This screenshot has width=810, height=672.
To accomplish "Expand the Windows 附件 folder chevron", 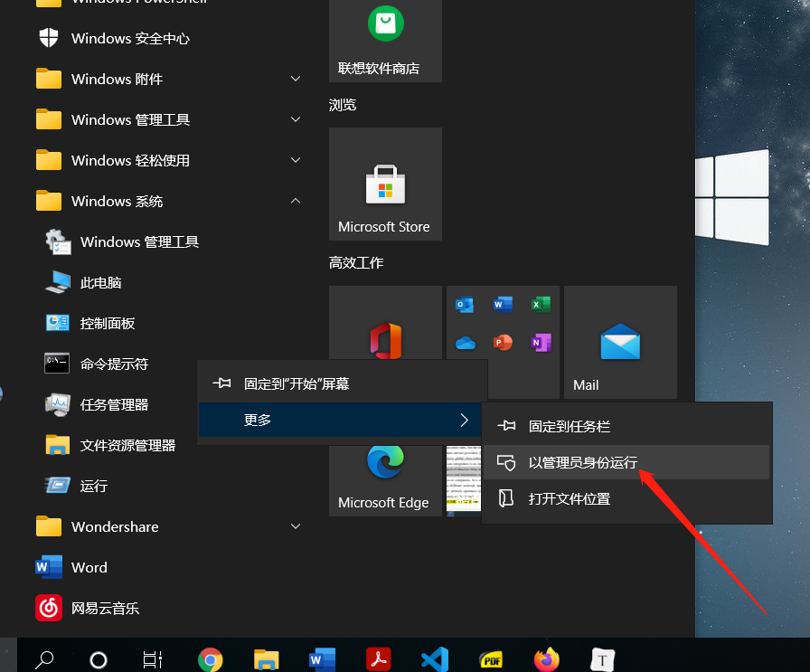I will [x=296, y=79].
